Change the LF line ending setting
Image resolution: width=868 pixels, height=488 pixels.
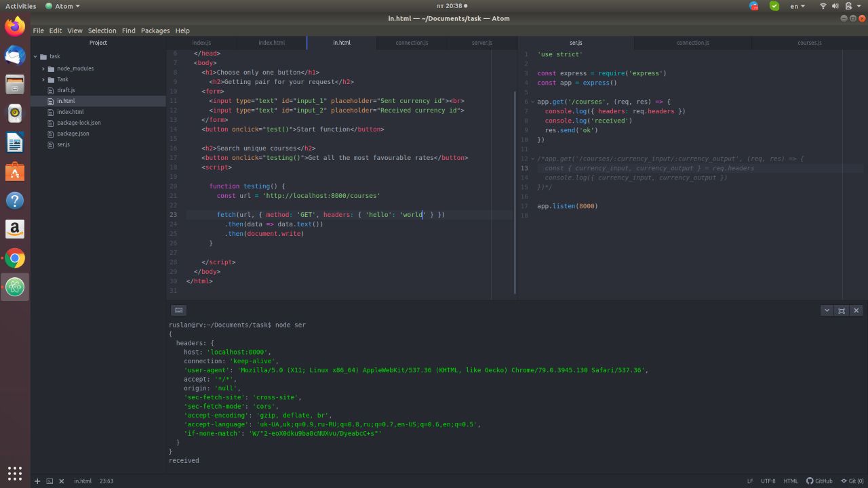[750, 481]
